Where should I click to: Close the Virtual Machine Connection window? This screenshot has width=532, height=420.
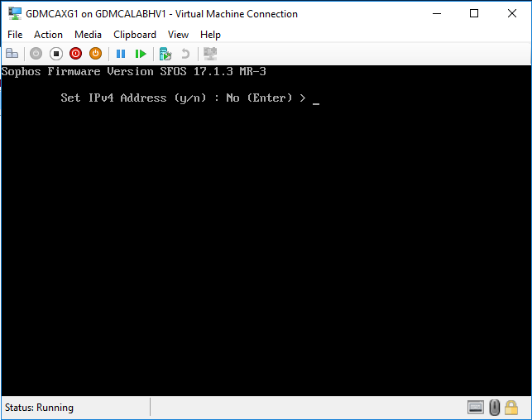click(511, 13)
